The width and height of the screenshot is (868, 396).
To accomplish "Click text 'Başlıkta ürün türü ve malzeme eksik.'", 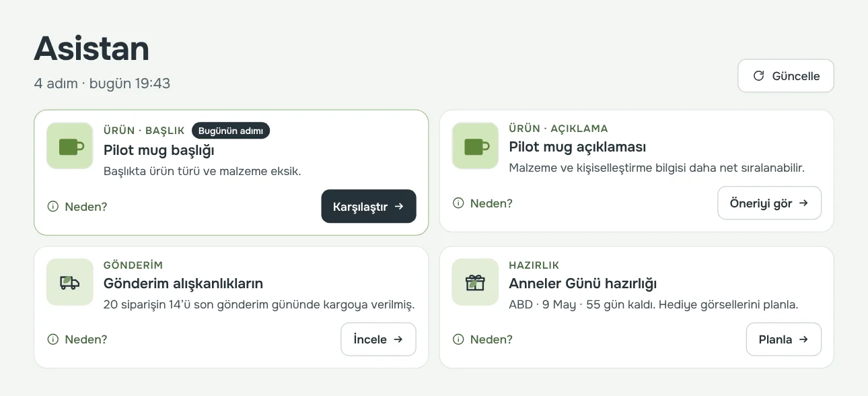I will 203,171.
